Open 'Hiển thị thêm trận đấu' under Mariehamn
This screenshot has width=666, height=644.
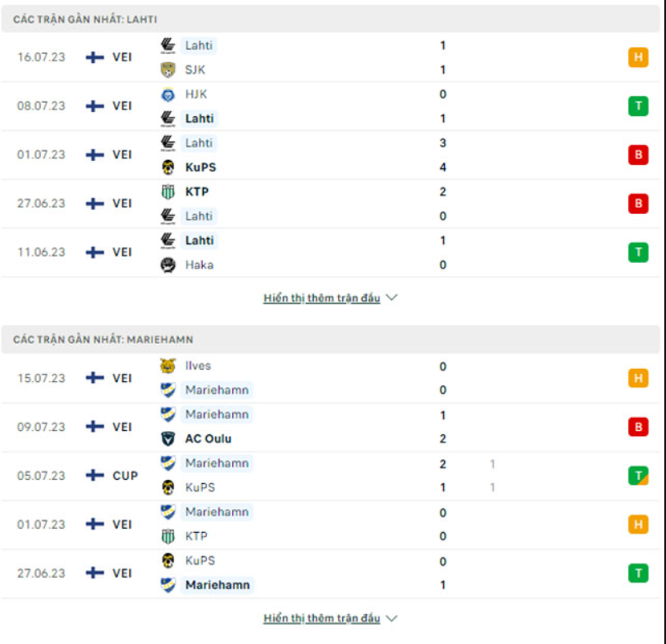pyautogui.click(x=322, y=618)
